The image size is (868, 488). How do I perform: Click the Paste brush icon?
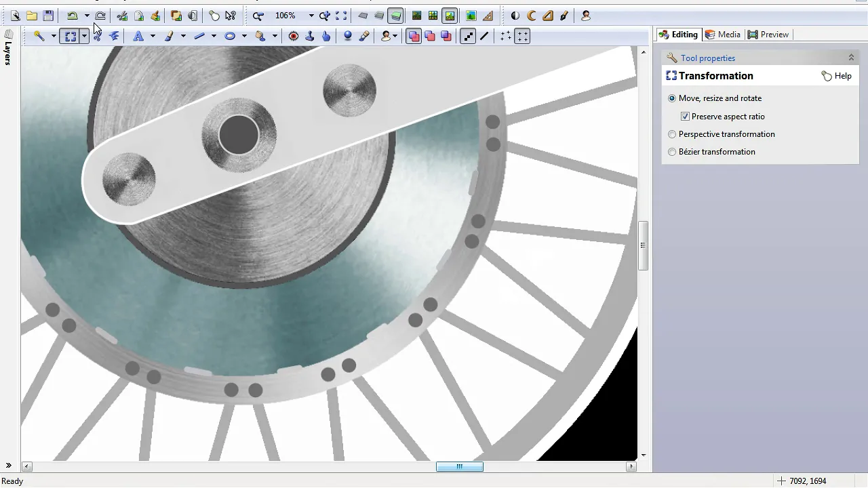[155, 16]
